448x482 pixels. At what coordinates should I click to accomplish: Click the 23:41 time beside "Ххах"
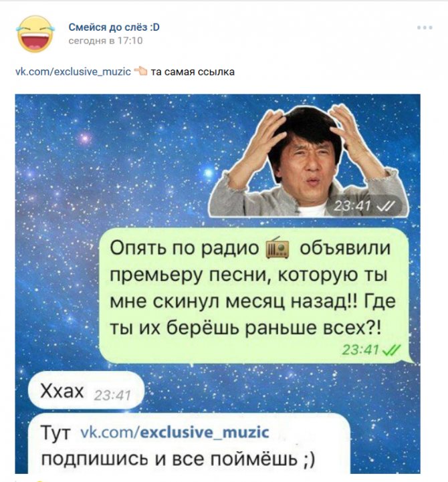click(x=112, y=396)
